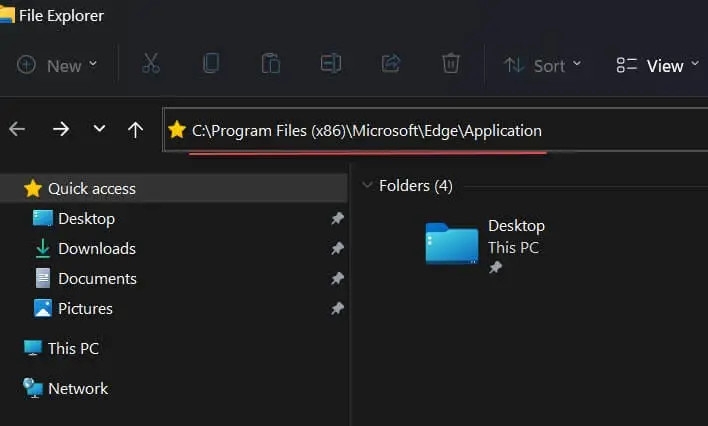Click the Paste clipboard icon
The image size is (708, 426).
(270, 63)
